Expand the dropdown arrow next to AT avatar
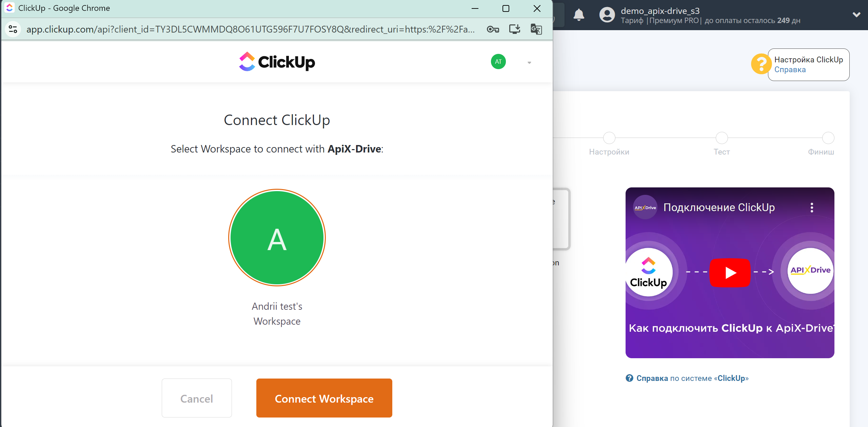 [529, 62]
